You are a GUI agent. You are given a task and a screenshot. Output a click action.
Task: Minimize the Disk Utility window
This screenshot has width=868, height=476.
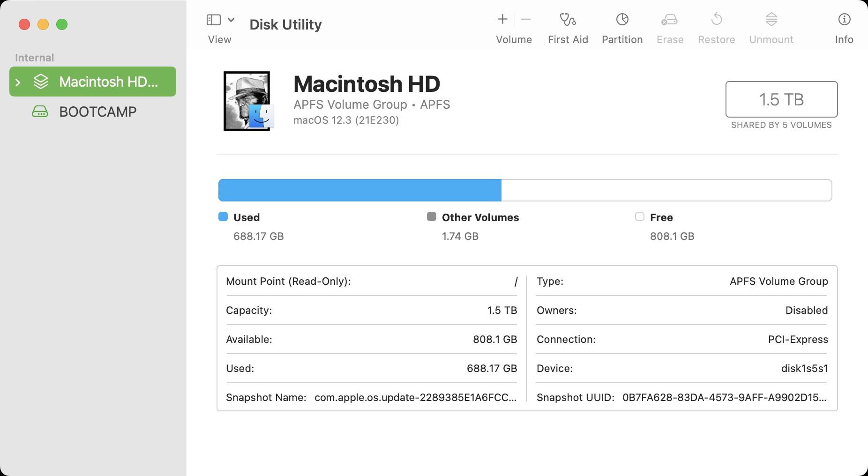43,24
